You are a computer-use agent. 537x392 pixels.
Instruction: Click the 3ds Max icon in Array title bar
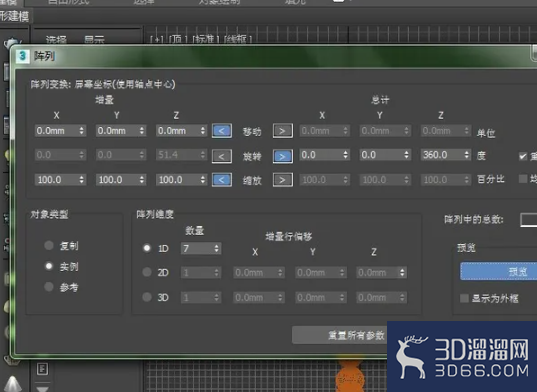[23, 56]
